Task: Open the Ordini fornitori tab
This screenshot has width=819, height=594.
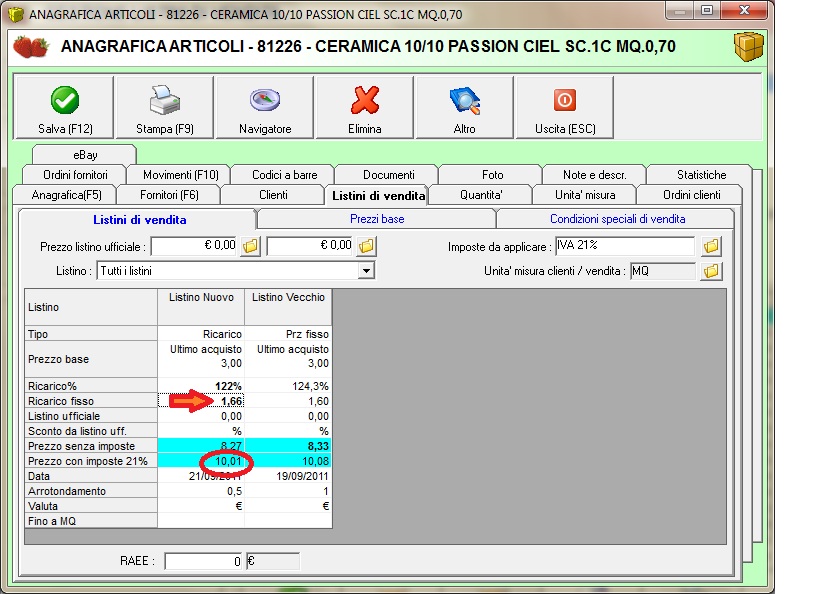Action: 75,174
